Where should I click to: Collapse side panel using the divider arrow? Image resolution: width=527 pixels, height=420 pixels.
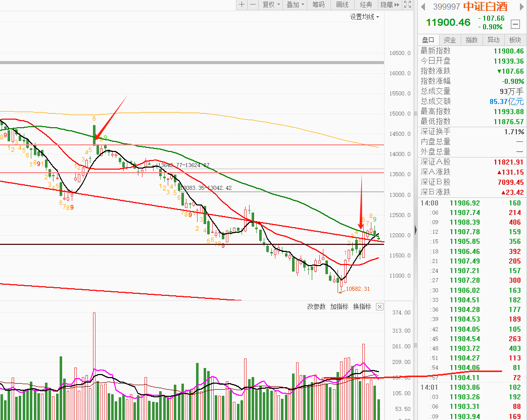point(416,230)
